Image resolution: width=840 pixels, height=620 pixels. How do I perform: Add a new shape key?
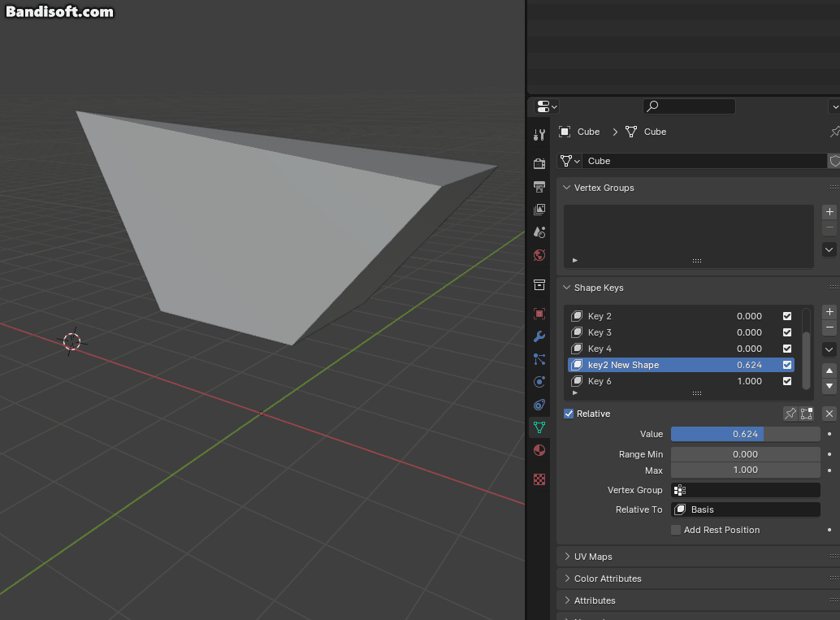click(x=829, y=312)
